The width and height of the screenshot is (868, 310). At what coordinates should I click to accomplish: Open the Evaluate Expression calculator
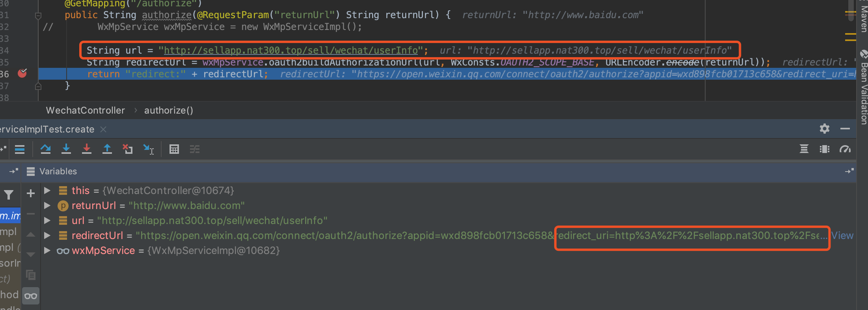[174, 149]
